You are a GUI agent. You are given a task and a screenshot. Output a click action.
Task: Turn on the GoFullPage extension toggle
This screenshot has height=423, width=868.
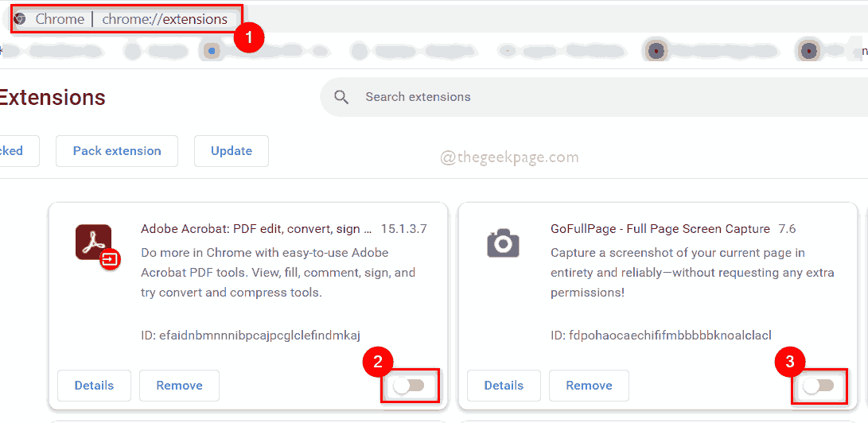(x=819, y=386)
